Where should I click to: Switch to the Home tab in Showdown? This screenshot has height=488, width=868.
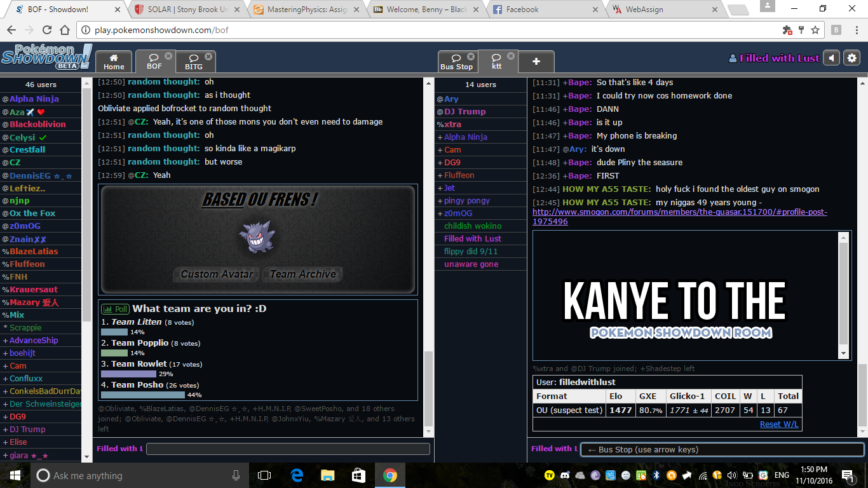tap(114, 62)
